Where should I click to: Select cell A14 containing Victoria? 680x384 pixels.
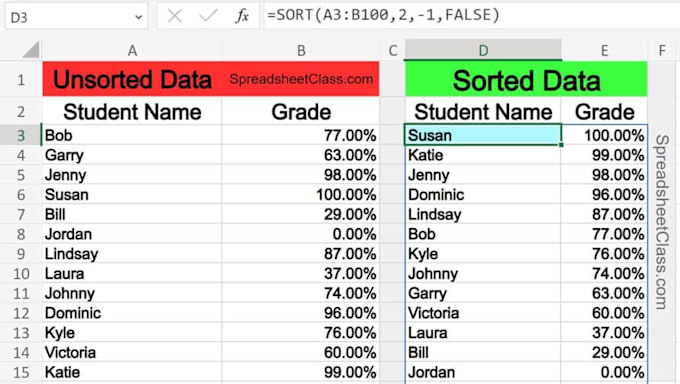click(x=132, y=353)
